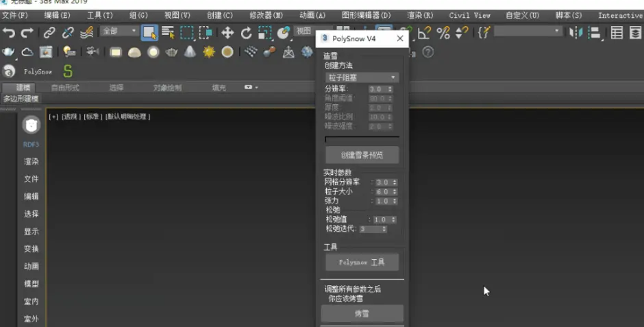Toggle the Angle Snap icon
This screenshot has width=644, height=327.
(x=424, y=32)
